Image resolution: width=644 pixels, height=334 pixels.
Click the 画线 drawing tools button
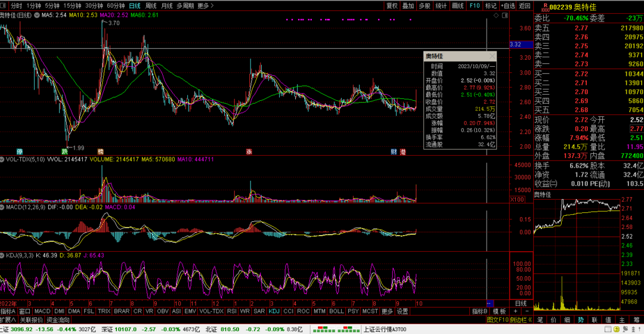tap(457, 6)
